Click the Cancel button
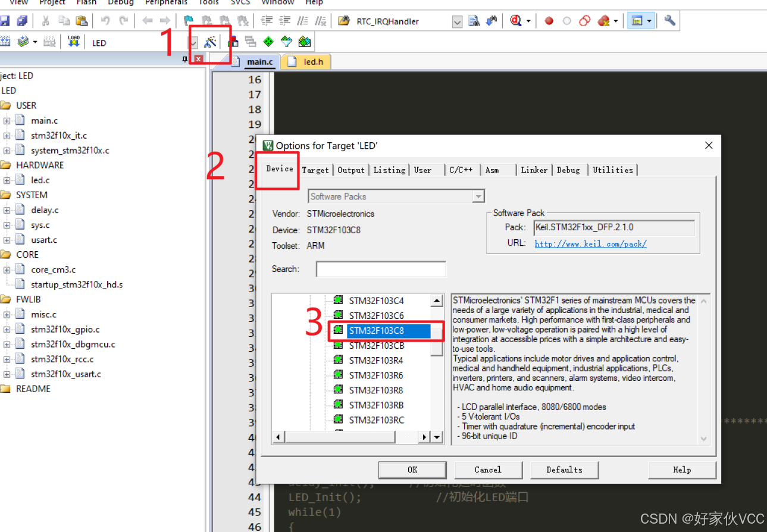Image resolution: width=767 pixels, height=532 pixels. click(x=488, y=470)
